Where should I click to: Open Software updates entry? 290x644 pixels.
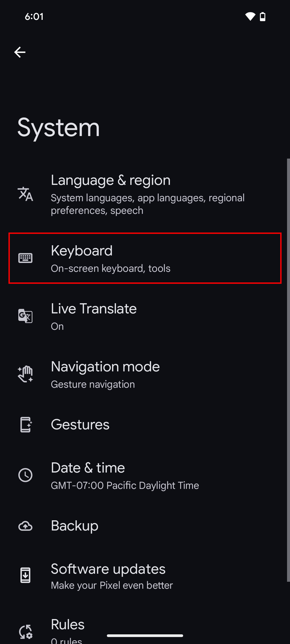coord(148,576)
